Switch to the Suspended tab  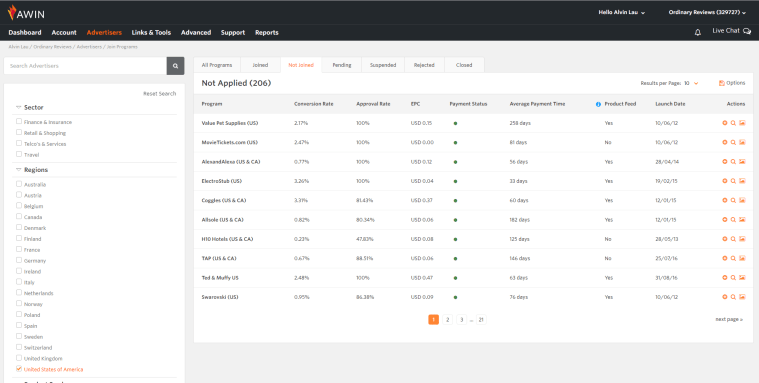pyautogui.click(x=383, y=65)
